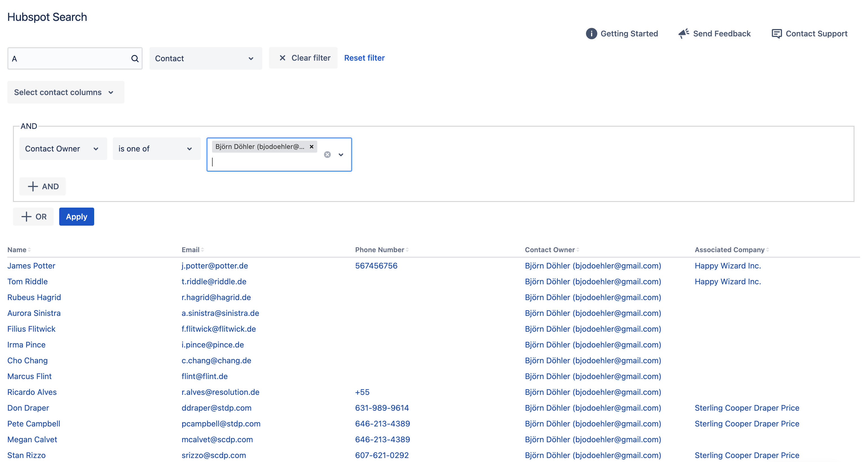Expand Select contact columns dropdown
Viewport: 868px width, 462px height.
[x=65, y=92]
